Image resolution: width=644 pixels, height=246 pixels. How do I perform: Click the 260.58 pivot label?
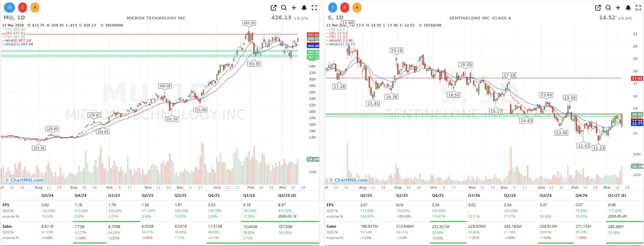pos(165,86)
